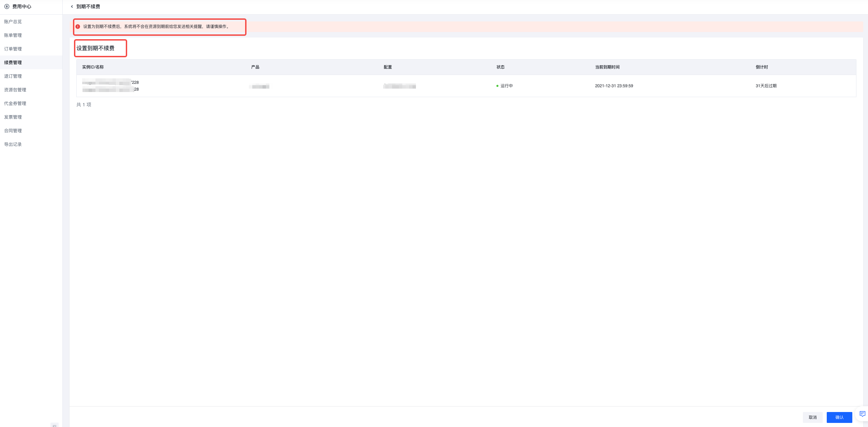
Task: Click the 设置到期不续费 heading
Action: click(95, 48)
